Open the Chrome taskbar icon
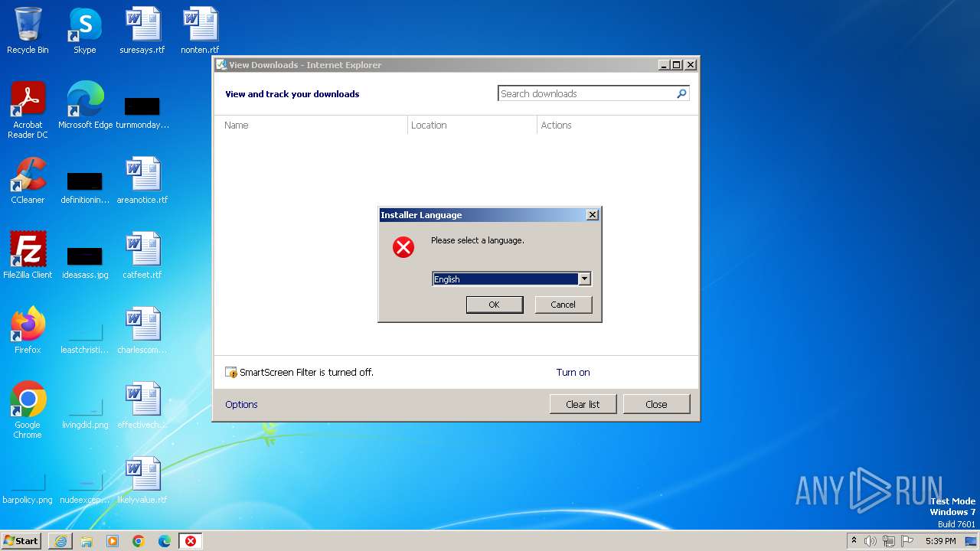The height and width of the screenshot is (551, 980). click(x=139, y=541)
